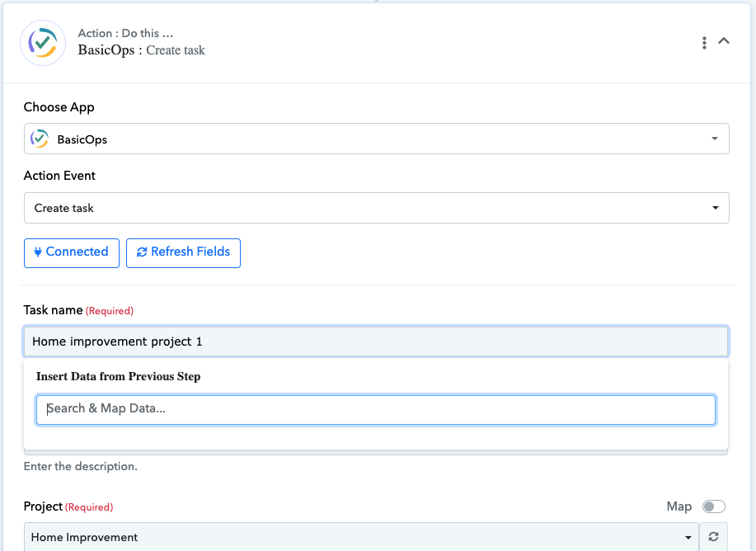This screenshot has height=551, width=756.
Task: Collapse the step using the chevron arrow
Action: pyautogui.click(x=724, y=39)
